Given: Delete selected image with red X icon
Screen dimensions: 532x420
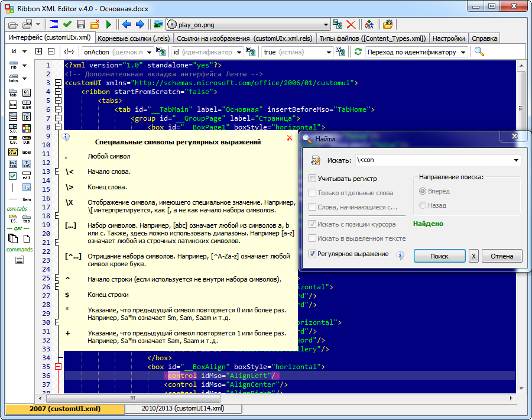Looking at the screenshot, I should [x=351, y=24].
